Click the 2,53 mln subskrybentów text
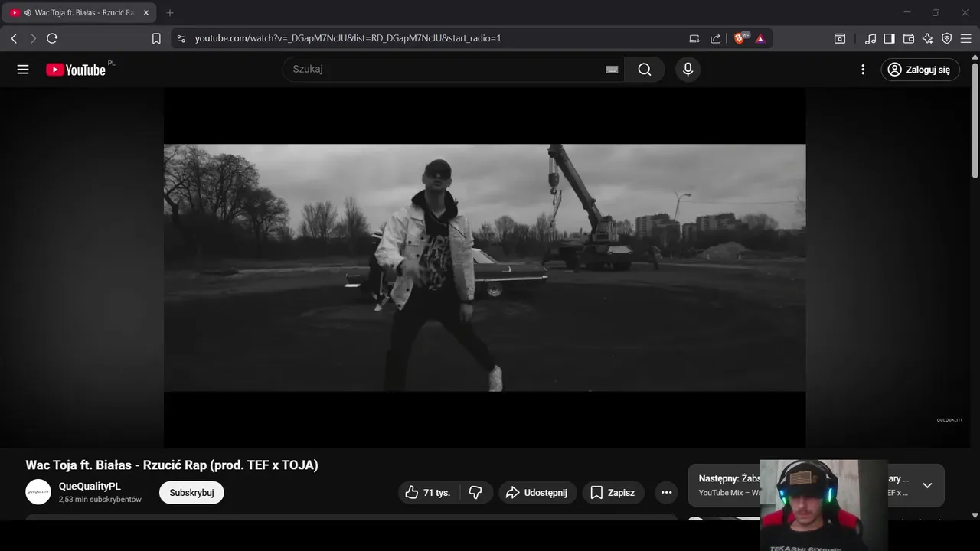 point(100,500)
